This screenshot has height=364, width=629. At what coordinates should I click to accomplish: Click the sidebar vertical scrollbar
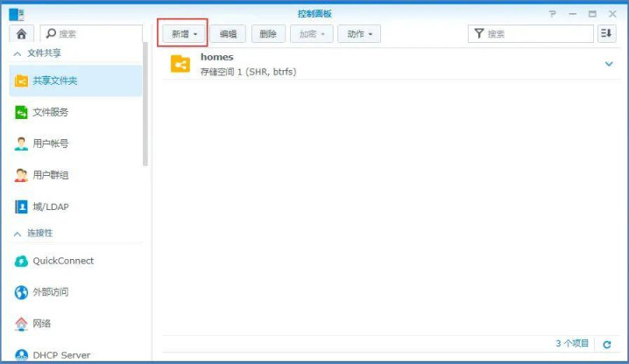[x=145, y=103]
